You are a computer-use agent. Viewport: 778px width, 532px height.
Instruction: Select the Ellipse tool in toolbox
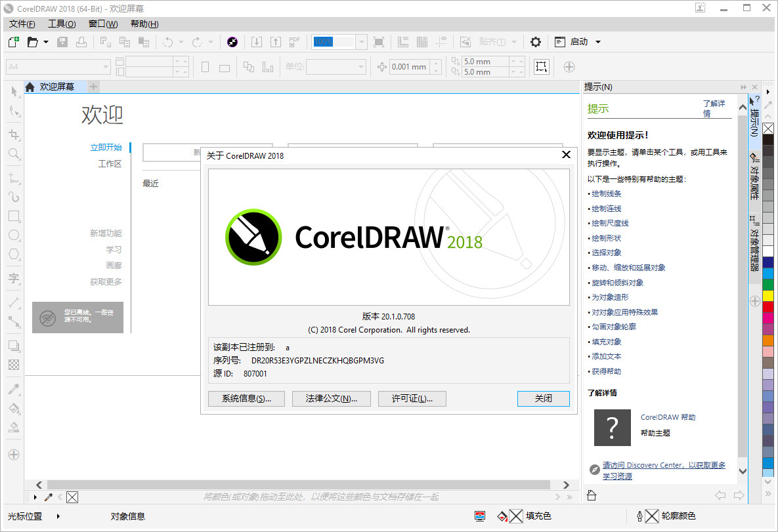coord(14,235)
